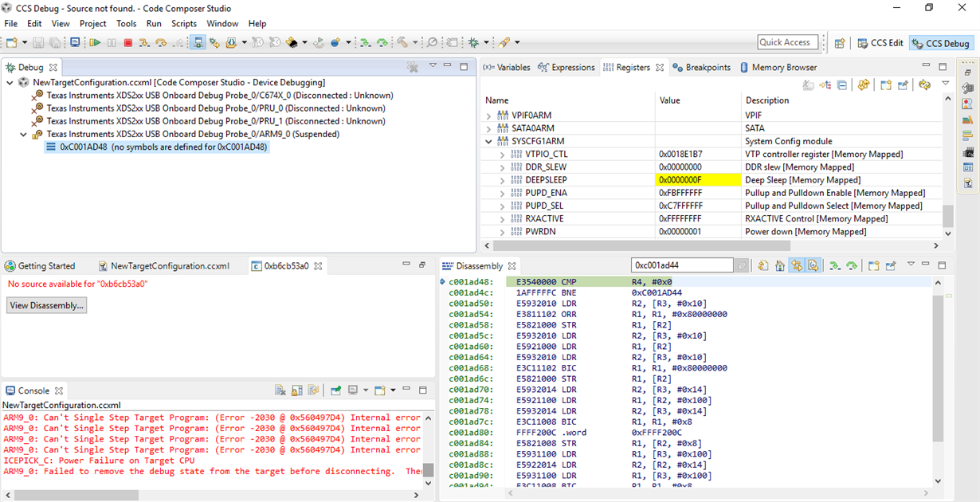This screenshot has height=502, width=980.
Task: Click the Open Perspective icon
Action: (x=839, y=43)
